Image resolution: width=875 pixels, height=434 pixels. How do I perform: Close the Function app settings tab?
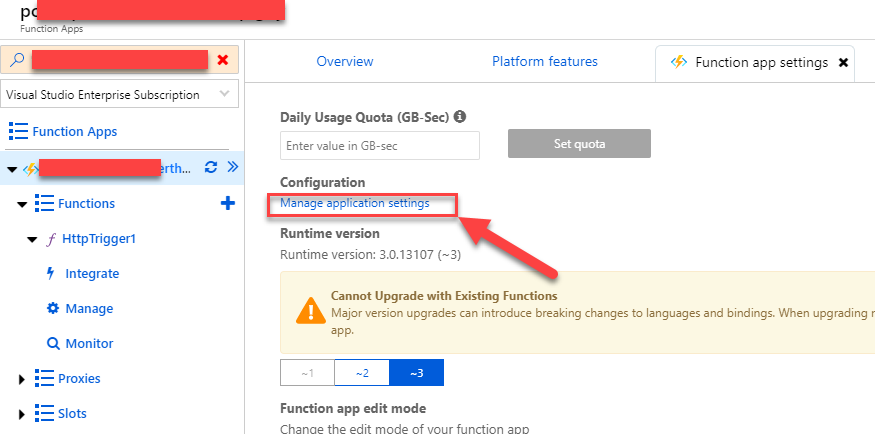point(843,62)
